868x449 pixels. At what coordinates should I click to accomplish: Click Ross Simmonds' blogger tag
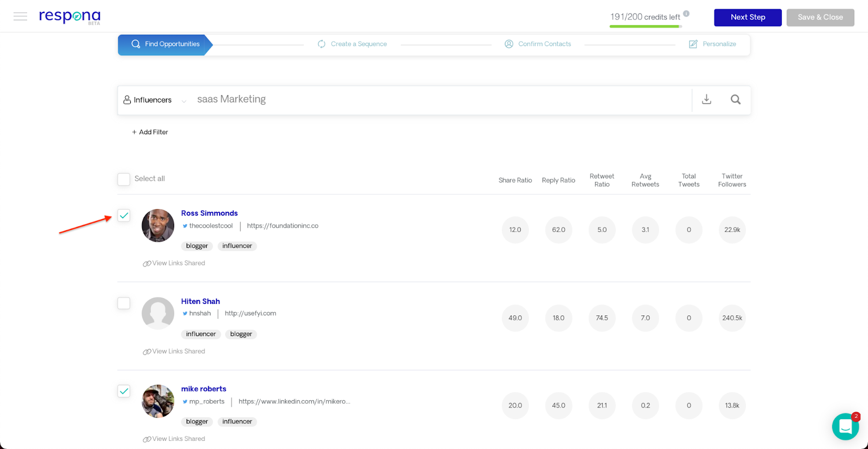pyautogui.click(x=197, y=246)
